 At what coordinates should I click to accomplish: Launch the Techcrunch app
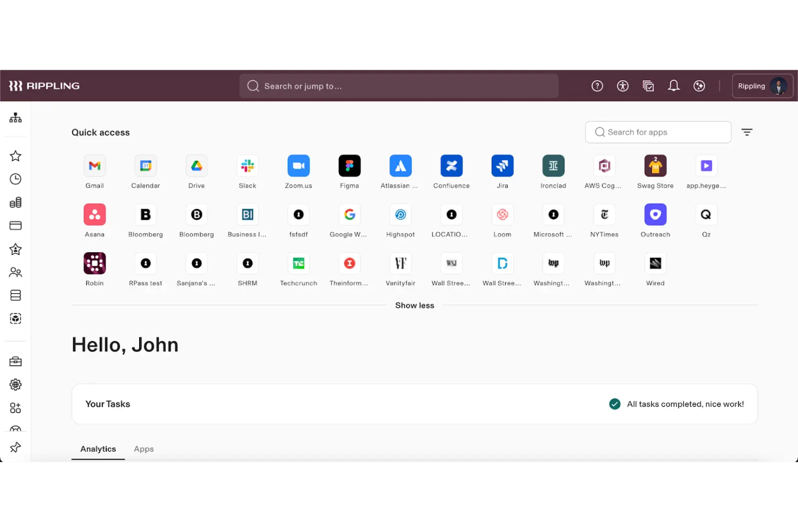pyautogui.click(x=299, y=264)
